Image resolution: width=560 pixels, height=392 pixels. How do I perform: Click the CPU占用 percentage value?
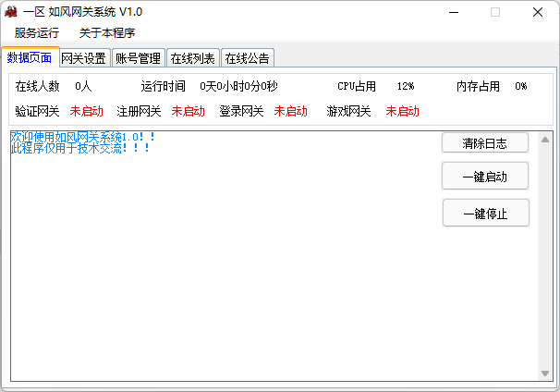[x=406, y=86]
